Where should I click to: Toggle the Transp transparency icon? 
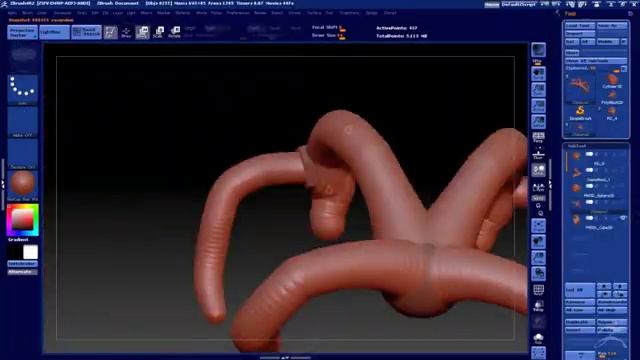coord(539,306)
